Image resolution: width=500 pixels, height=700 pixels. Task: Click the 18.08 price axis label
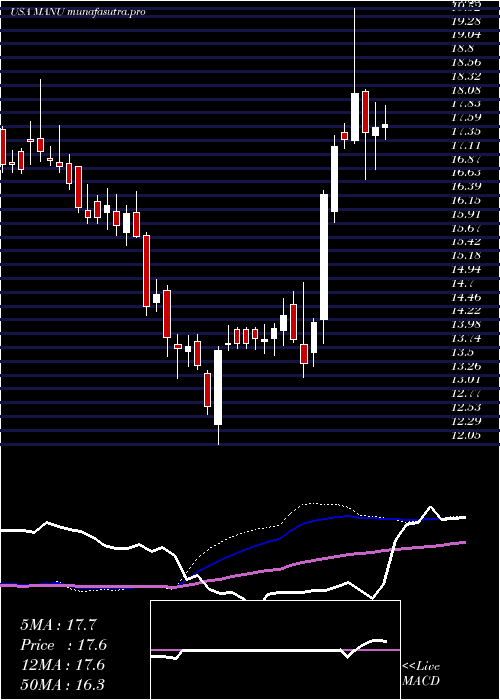[x=467, y=90]
